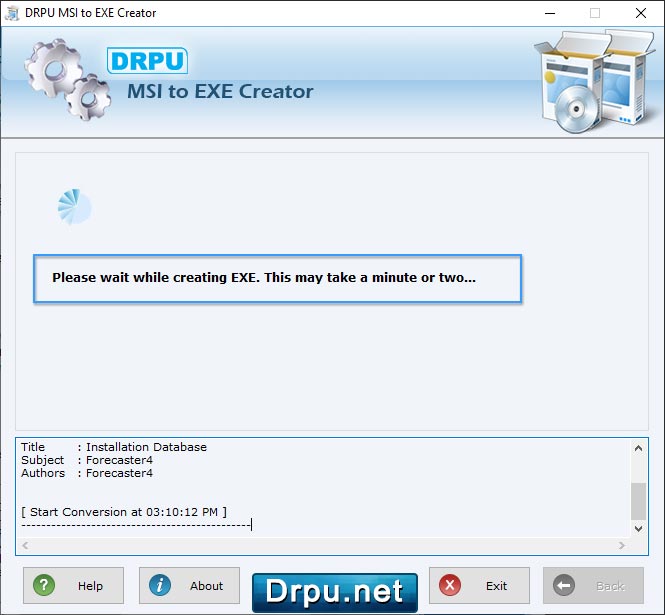665x615 pixels.
Task: Click the grey arrow Back icon
Action: click(x=564, y=586)
